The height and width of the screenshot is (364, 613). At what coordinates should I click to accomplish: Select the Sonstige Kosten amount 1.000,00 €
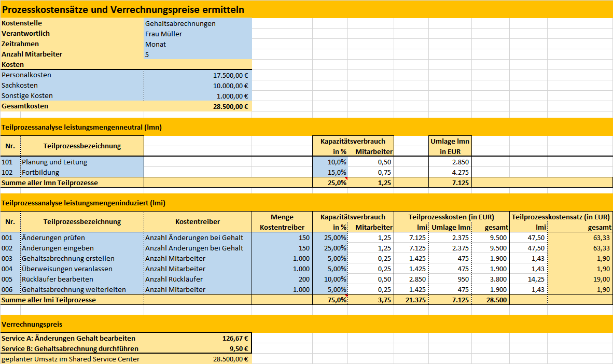point(198,96)
